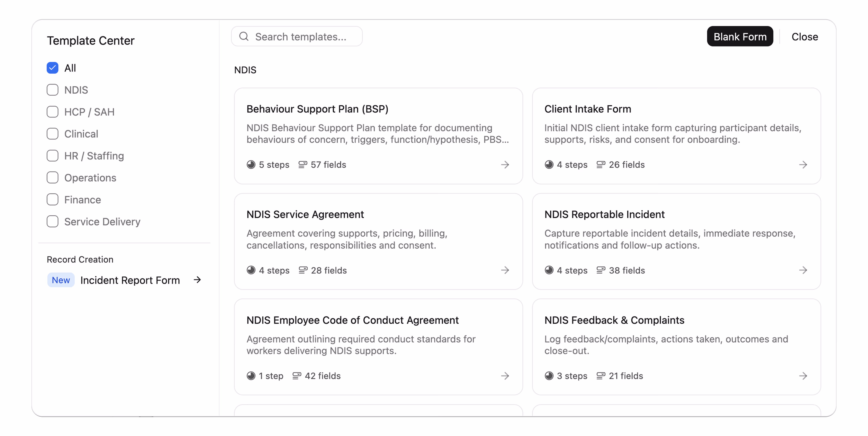Screen dimensions: 868x436
Task: Click fields icon next to 57 fields
Action: (303, 165)
